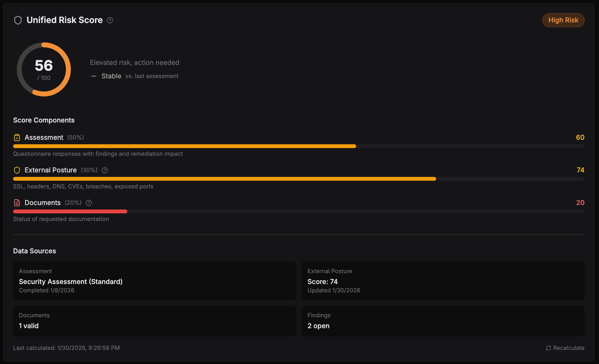Screen dimensions: 599x364
Task: Open help tooltip next to Unified Risk Score
Action: (x=110, y=20)
